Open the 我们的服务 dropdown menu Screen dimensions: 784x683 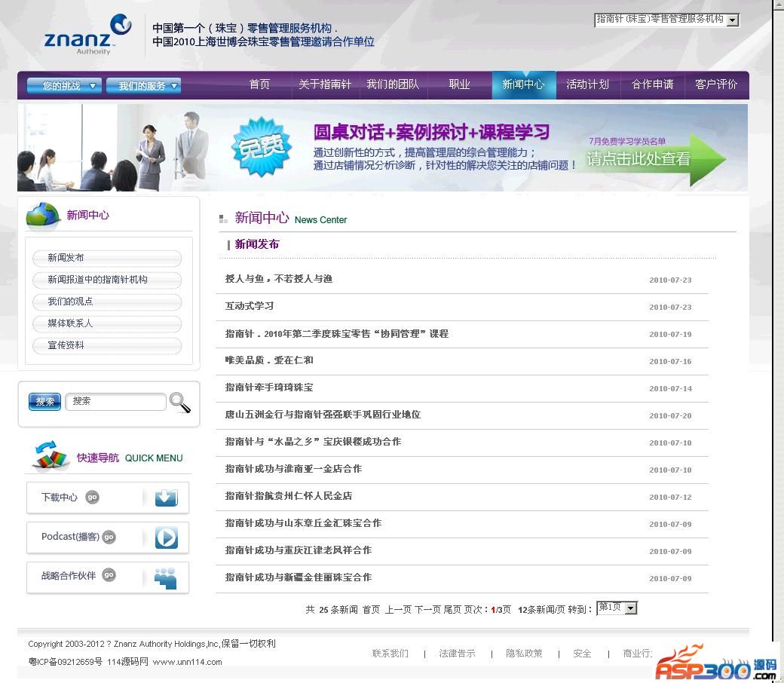click(143, 85)
